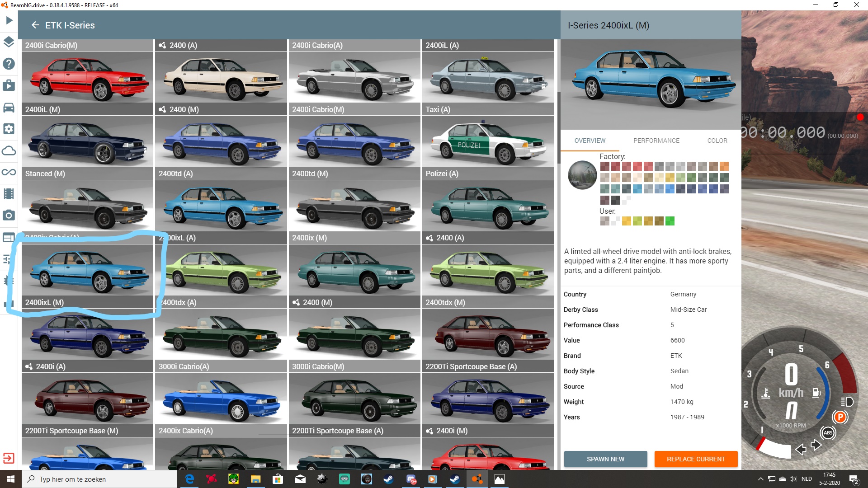This screenshot has height=488, width=868.
Task: Click the Value entry '6600'
Action: pos(677,340)
